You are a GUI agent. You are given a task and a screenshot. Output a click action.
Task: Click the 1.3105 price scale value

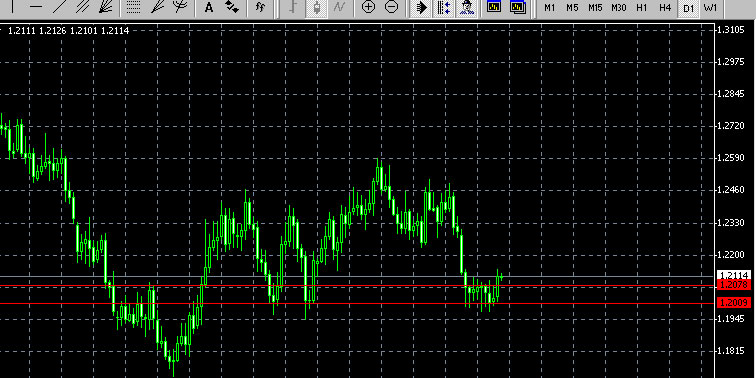pyautogui.click(x=731, y=30)
